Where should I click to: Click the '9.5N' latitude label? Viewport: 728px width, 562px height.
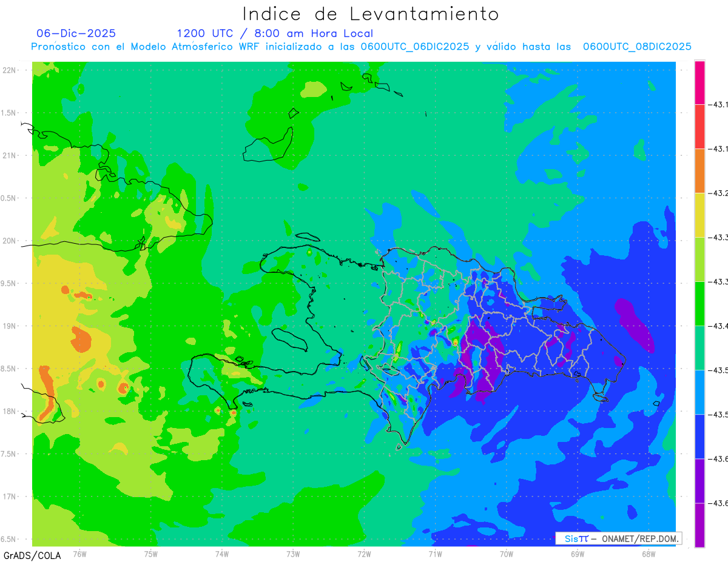[x=9, y=283]
